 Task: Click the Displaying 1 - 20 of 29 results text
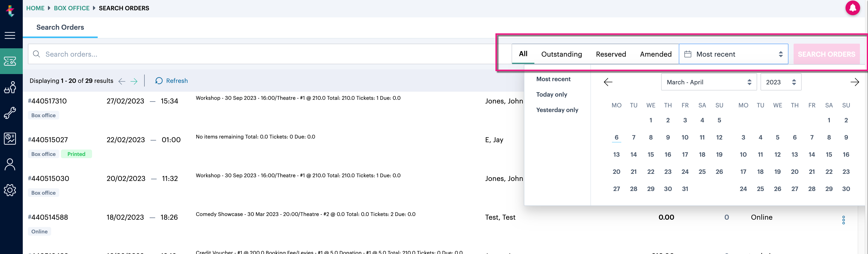click(71, 81)
